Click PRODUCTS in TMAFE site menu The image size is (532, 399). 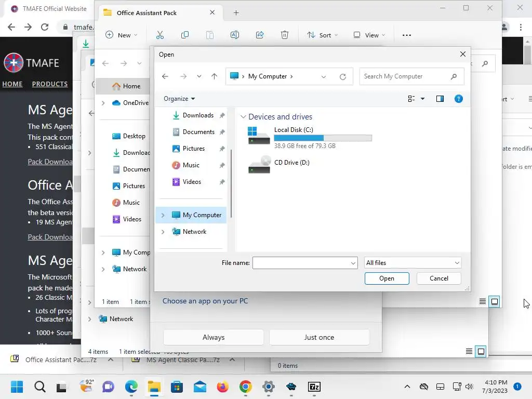(50, 84)
